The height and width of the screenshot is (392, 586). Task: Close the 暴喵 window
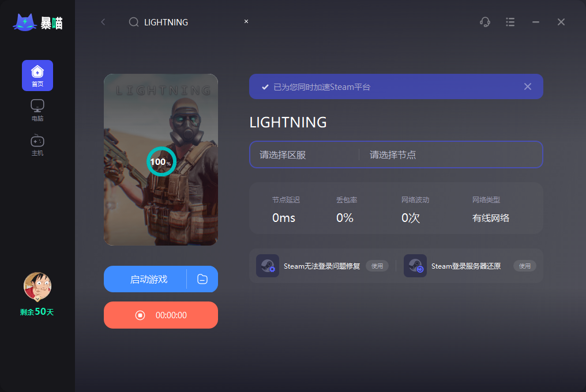(x=561, y=22)
